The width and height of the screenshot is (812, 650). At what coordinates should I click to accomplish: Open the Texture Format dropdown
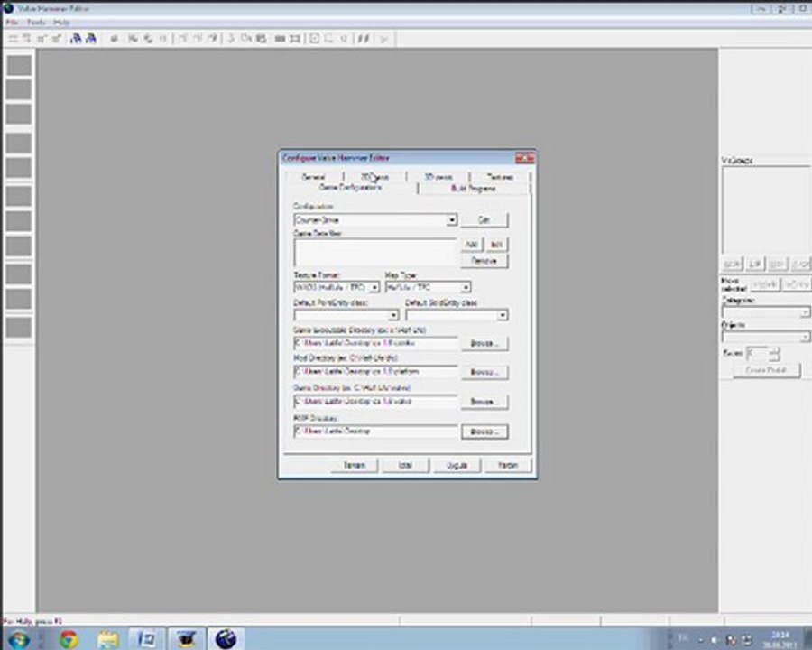click(x=337, y=287)
